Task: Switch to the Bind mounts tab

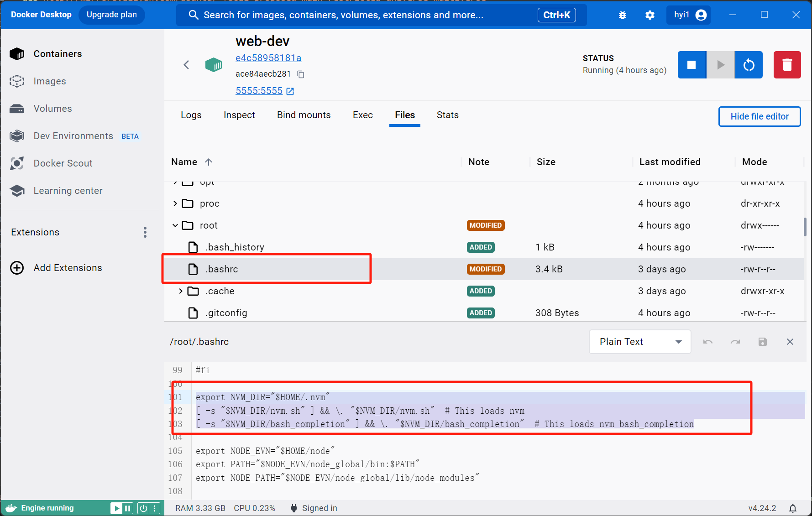Action: pos(304,115)
